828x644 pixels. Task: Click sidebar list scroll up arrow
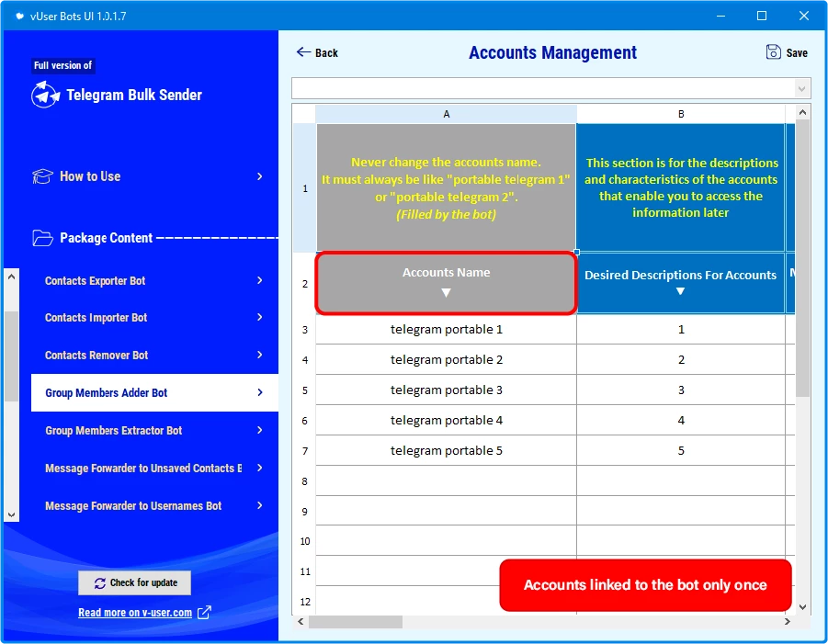[x=12, y=277]
